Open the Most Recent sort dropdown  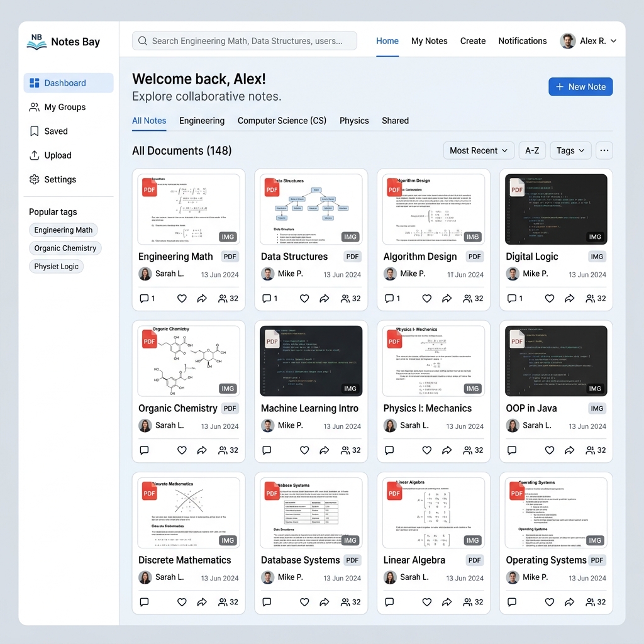click(479, 150)
